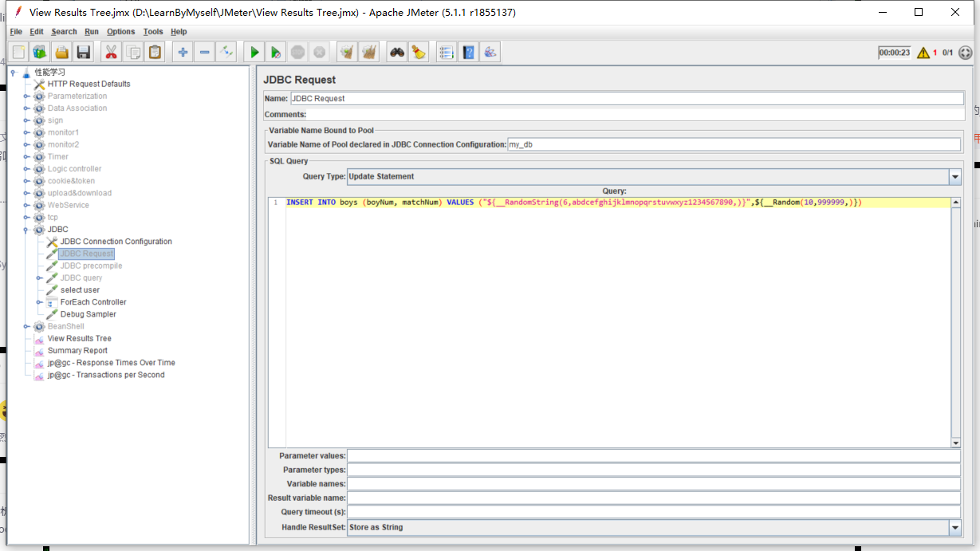980x551 pixels.
Task: Open the Search menu
Action: click(x=64, y=32)
